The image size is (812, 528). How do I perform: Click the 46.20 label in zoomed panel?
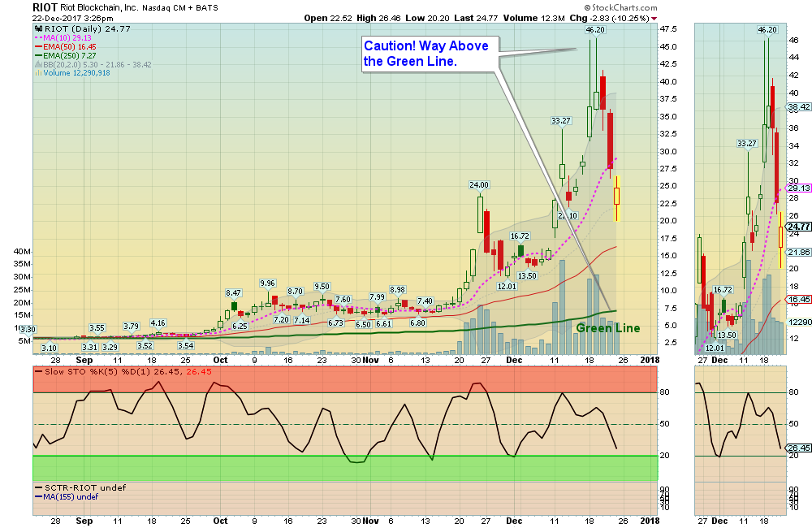[767, 29]
